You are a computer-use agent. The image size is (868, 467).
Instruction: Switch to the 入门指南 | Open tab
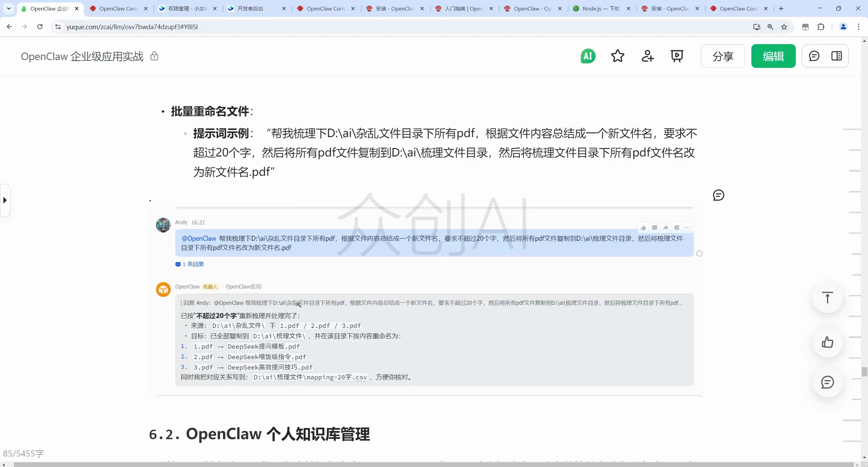coord(464,8)
